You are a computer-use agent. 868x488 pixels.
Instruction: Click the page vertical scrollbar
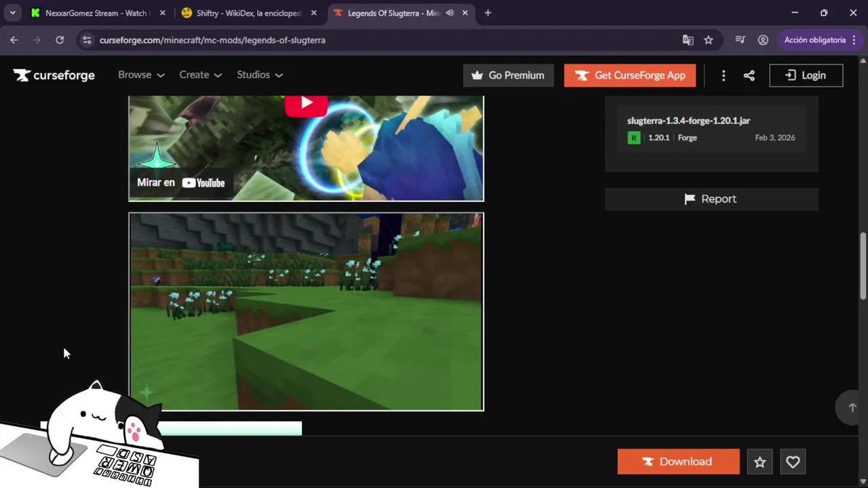click(x=863, y=266)
